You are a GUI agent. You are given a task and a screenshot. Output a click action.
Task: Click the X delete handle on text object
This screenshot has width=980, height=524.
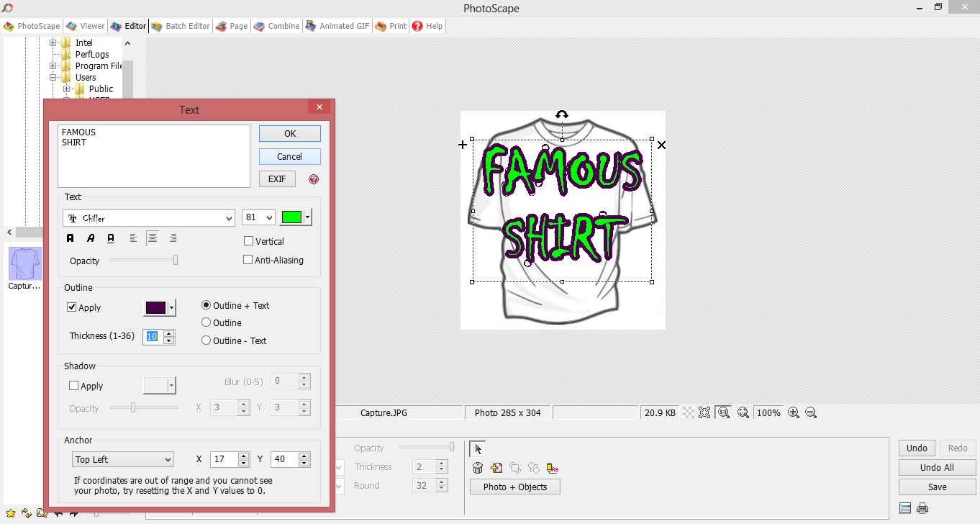click(x=661, y=145)
